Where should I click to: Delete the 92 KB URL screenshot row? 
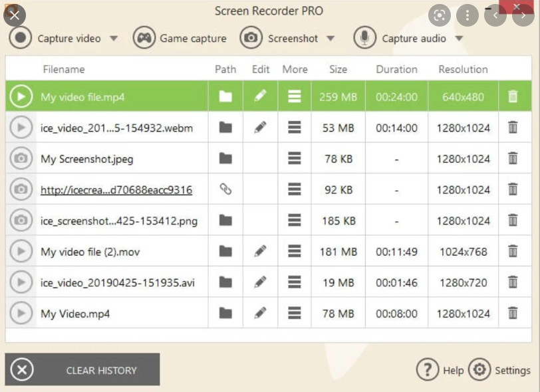coord(513,189)
